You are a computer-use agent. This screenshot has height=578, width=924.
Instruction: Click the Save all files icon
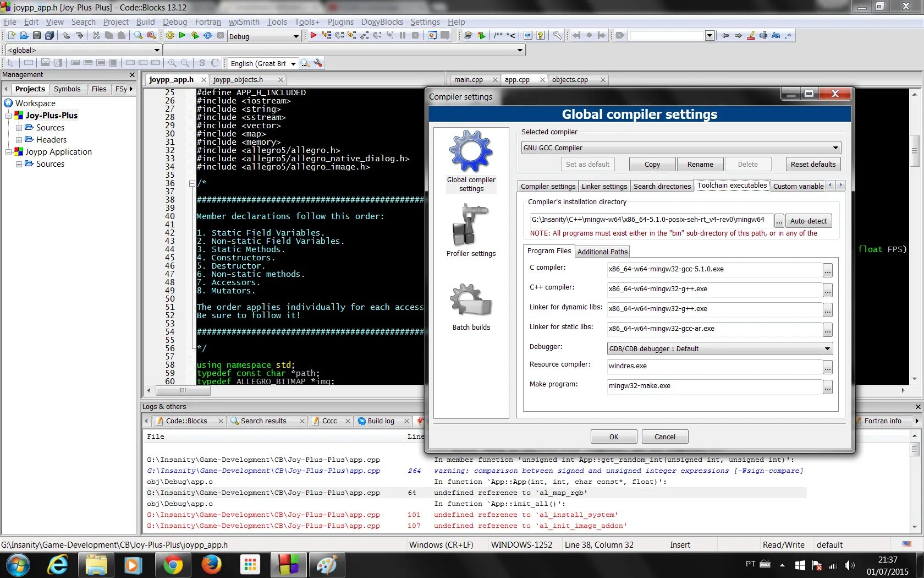point(50,36)
